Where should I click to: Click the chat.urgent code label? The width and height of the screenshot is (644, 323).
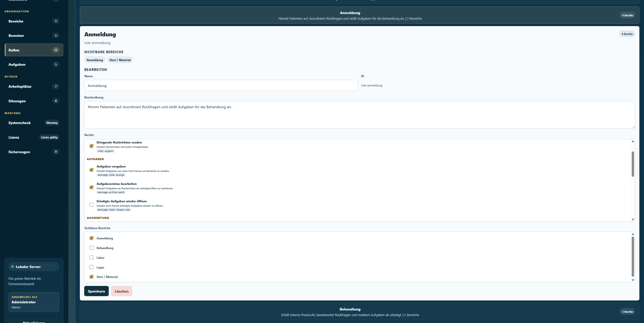tap(105, 151)
